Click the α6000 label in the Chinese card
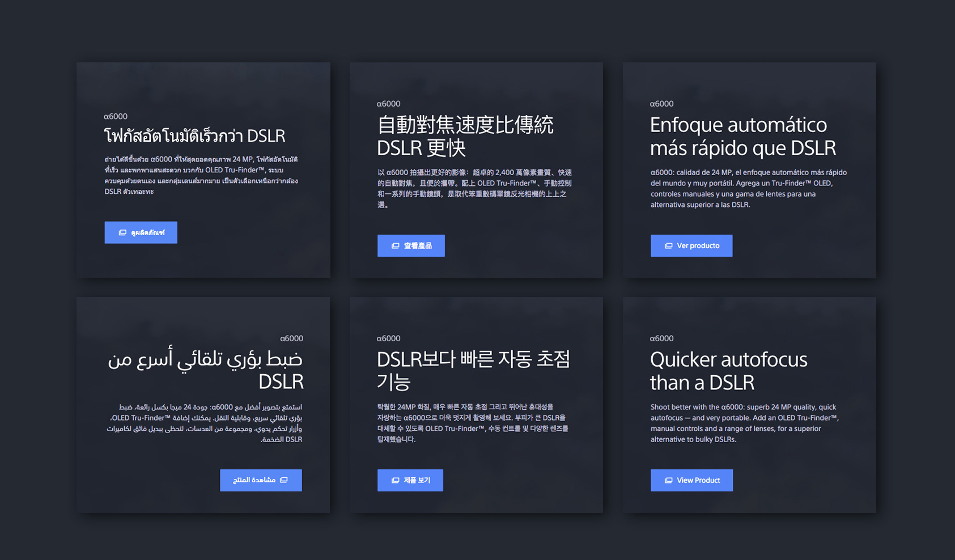 tap(388, 104)
